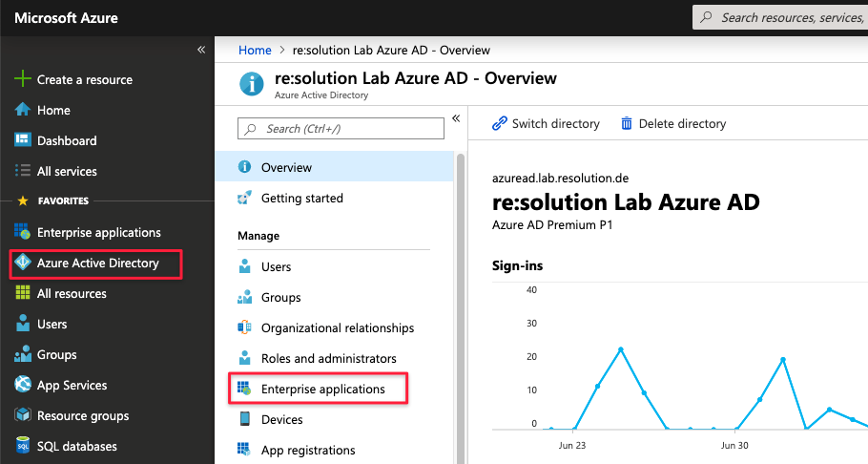Click the All services list icon
Viewport: 868px width, 464px height.
coord(23,170)
